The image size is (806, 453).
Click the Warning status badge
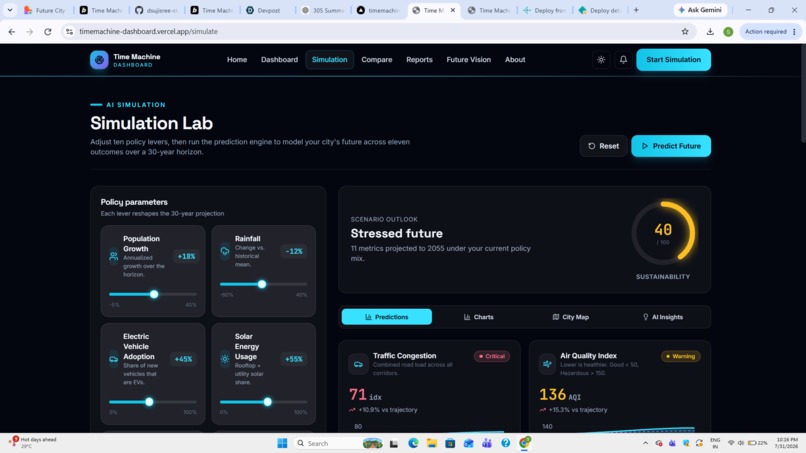pos(681,356)
